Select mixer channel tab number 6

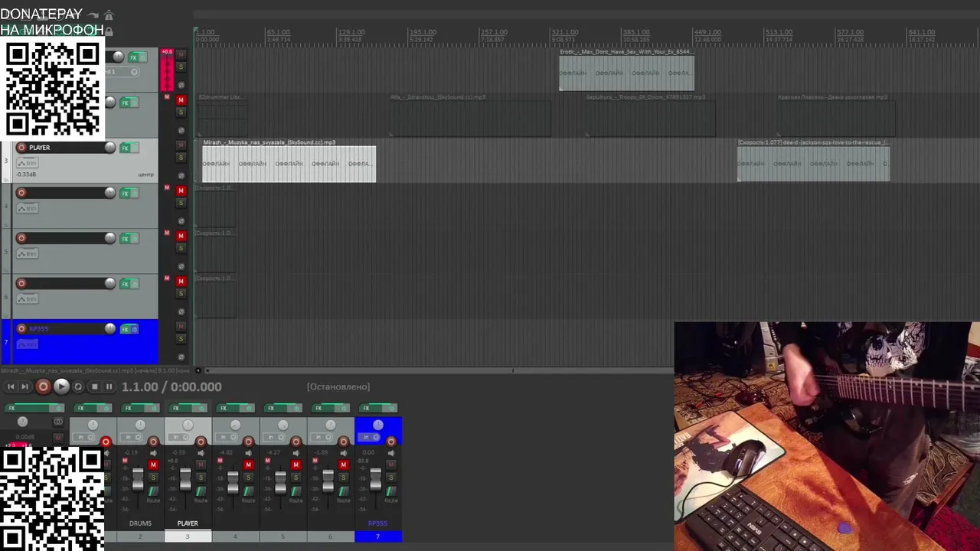tap(330, 537)
